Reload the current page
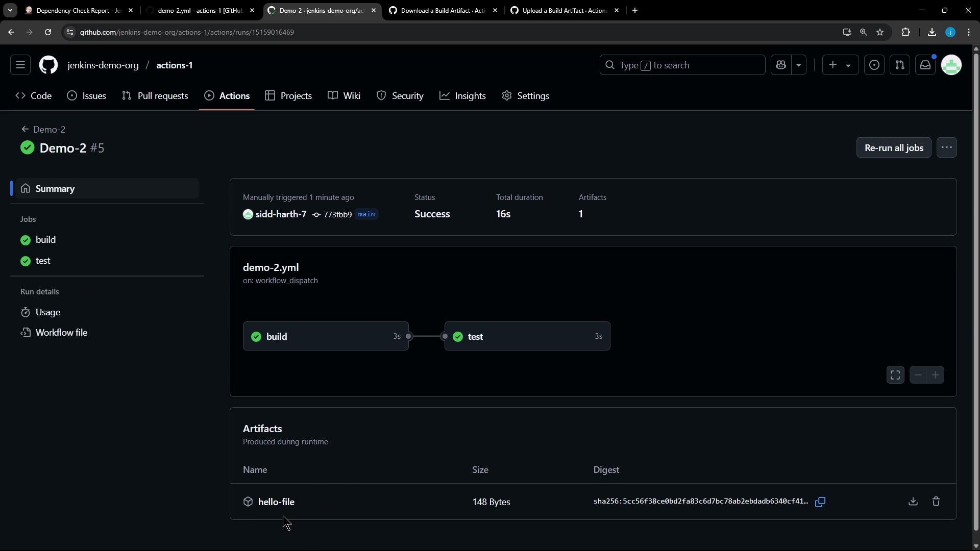This screenshot has width=980, height=551. (x=48, y=32)
